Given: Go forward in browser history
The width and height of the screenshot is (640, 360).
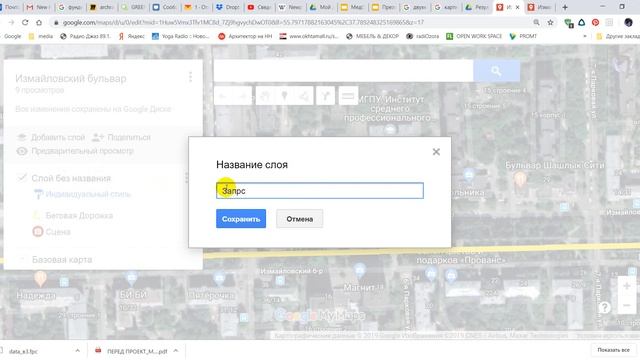Looking at the screenshot, I should tap(11, 22).
